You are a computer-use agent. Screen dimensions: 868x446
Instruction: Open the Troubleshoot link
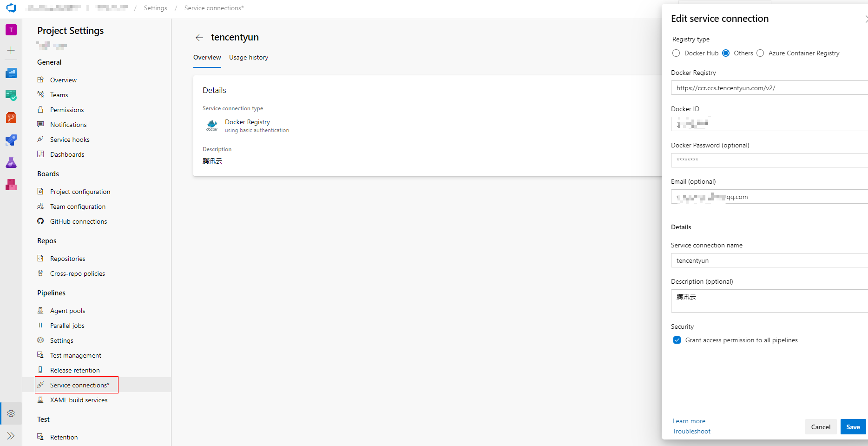pyautogui.click(x=691, y=431)
